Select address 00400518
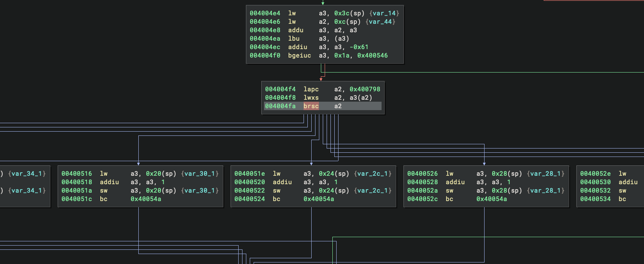Screen dimensions: 644x264 coord(77,182)
